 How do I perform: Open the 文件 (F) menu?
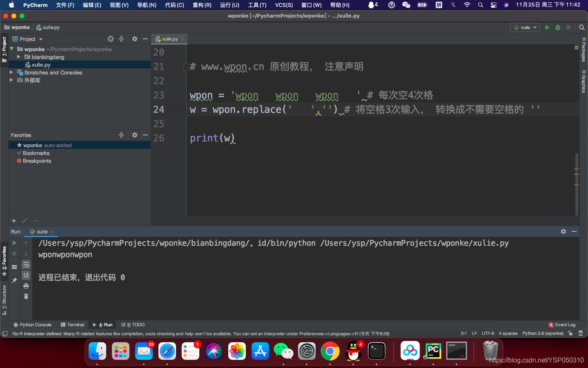[65, 5]
